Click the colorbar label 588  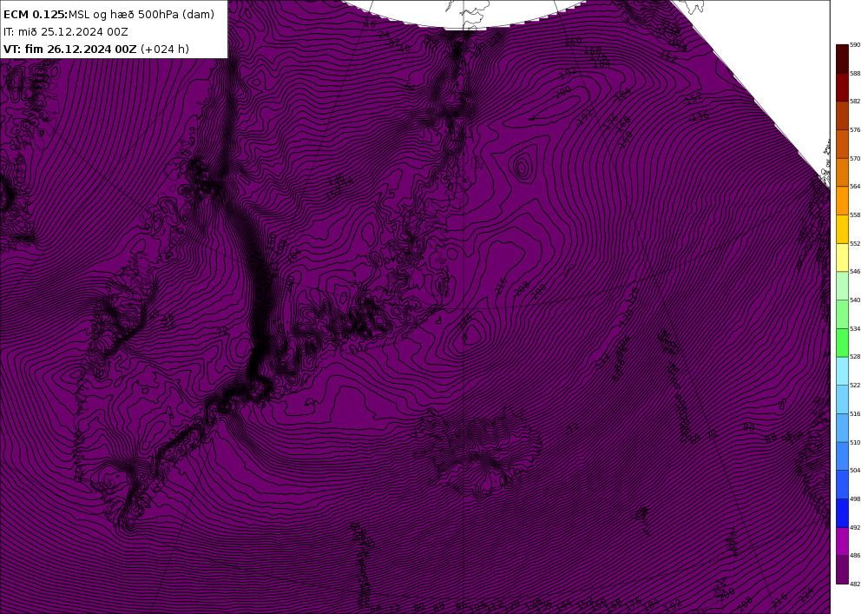coord(855,73)
